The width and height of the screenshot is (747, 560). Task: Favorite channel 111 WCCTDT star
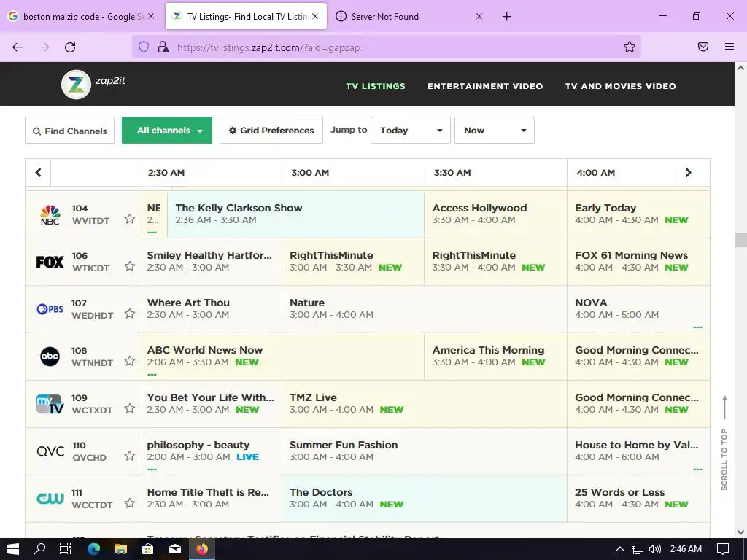130,503
